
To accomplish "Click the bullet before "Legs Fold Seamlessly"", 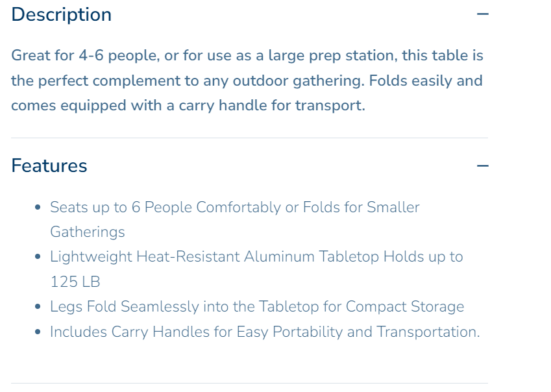I will click(x=38, y=307).
